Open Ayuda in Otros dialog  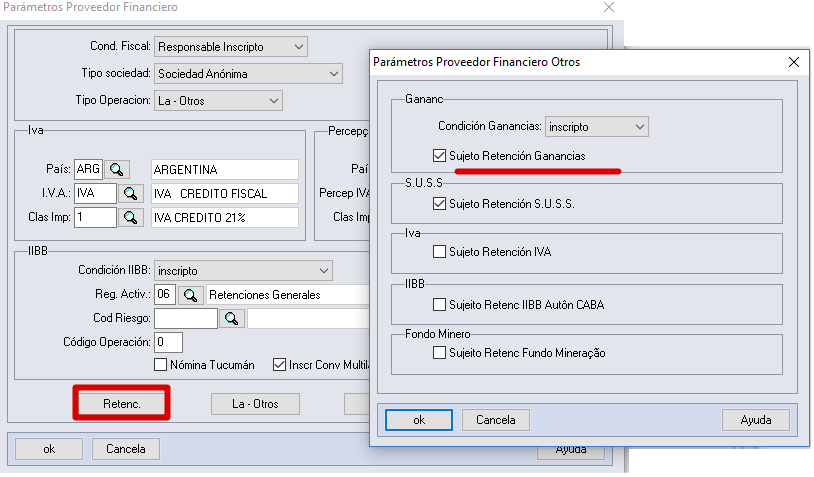click(x=756, y=420)
